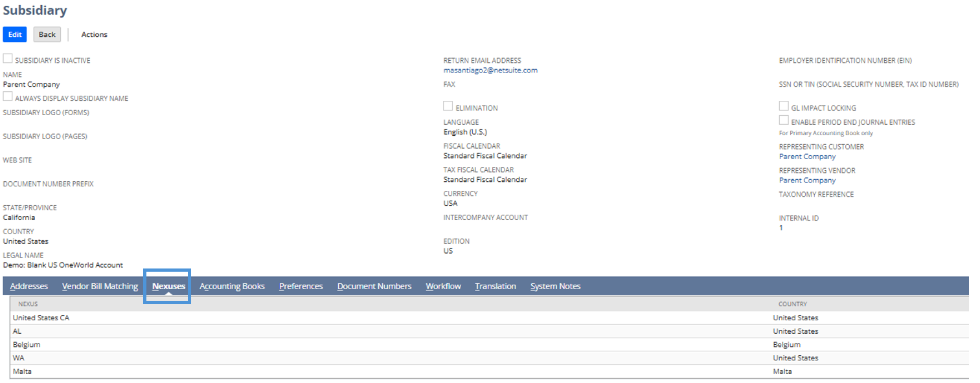The width and height of the screenshot is (980, 383).
Task: Click the California state value
Action: click(19, 217)
